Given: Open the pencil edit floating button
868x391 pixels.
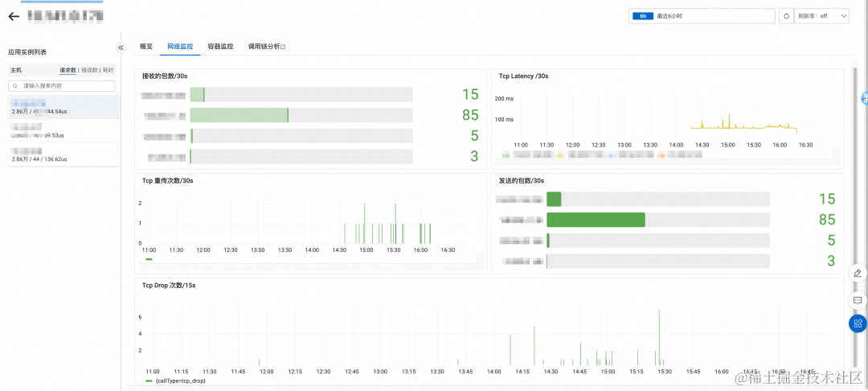Looking at the screenshot, I should click(858, 273).
